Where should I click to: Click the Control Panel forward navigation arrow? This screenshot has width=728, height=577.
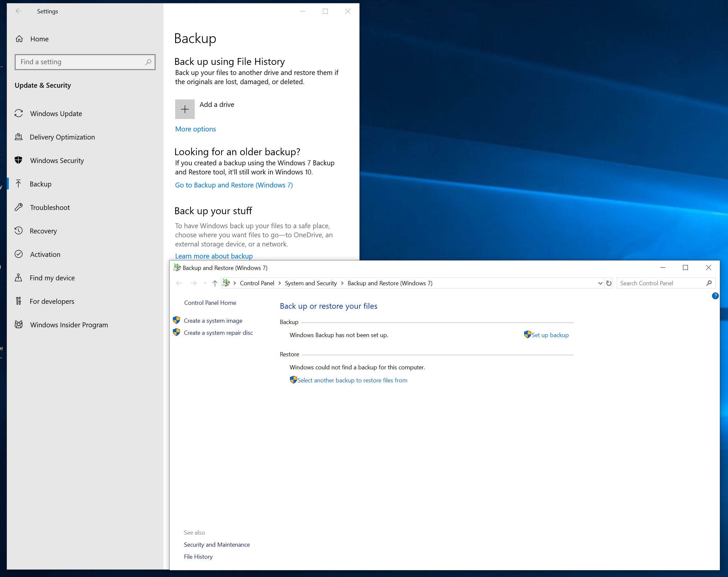(x=193, y=283)
